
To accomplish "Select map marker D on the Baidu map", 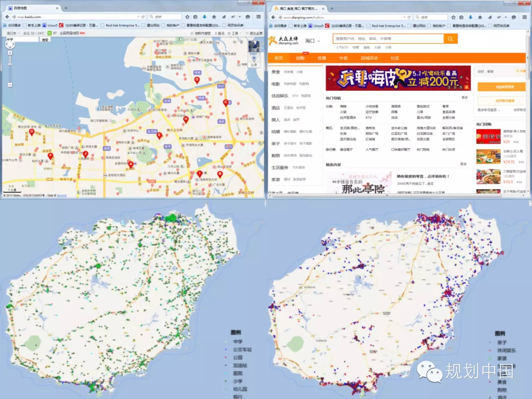I will 32,132.
